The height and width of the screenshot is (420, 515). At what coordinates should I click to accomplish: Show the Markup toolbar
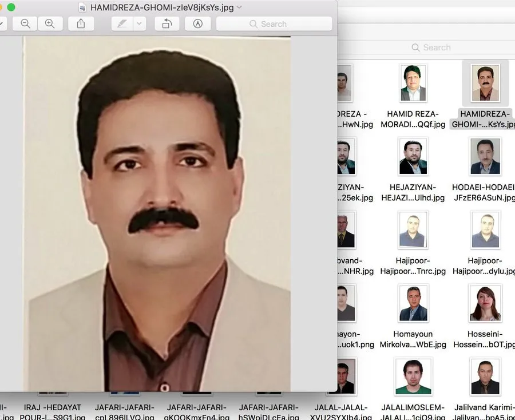point(198,23)
